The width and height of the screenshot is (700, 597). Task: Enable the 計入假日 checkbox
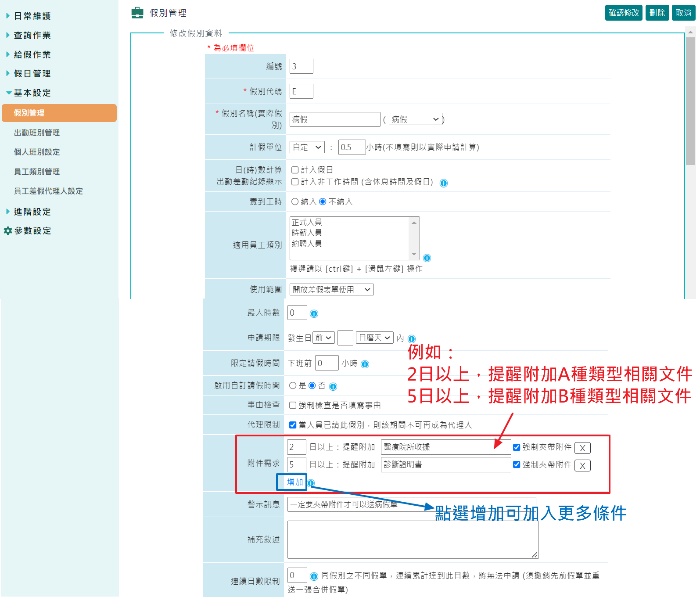(x=295, y=170)
